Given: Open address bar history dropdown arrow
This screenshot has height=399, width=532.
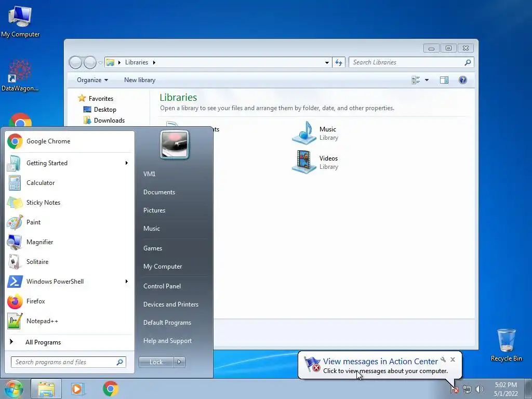Looking at the screenshot, I should (x=327, y=62).
